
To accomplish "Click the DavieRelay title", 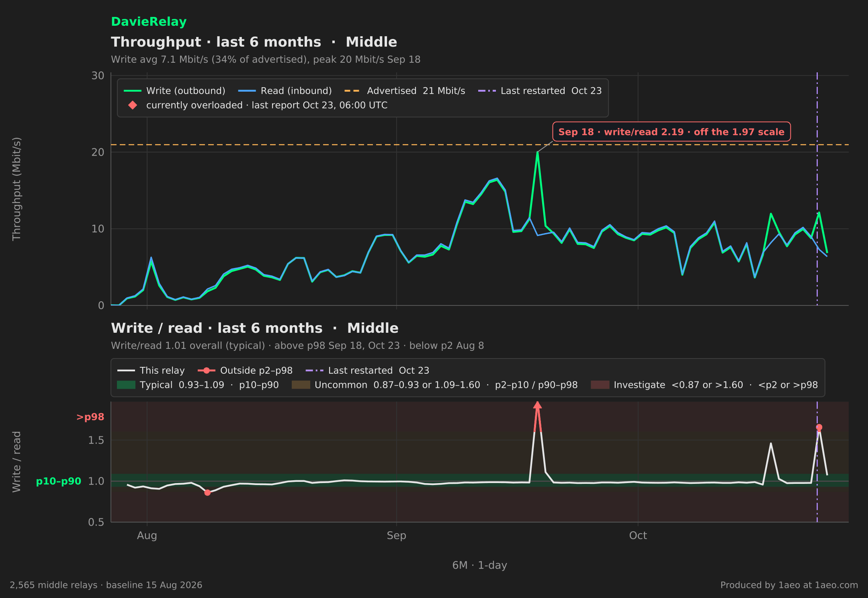I will point(149,22).
